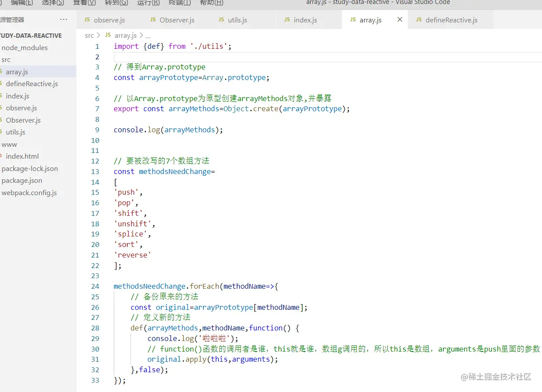Close the array.js tab

400,19
